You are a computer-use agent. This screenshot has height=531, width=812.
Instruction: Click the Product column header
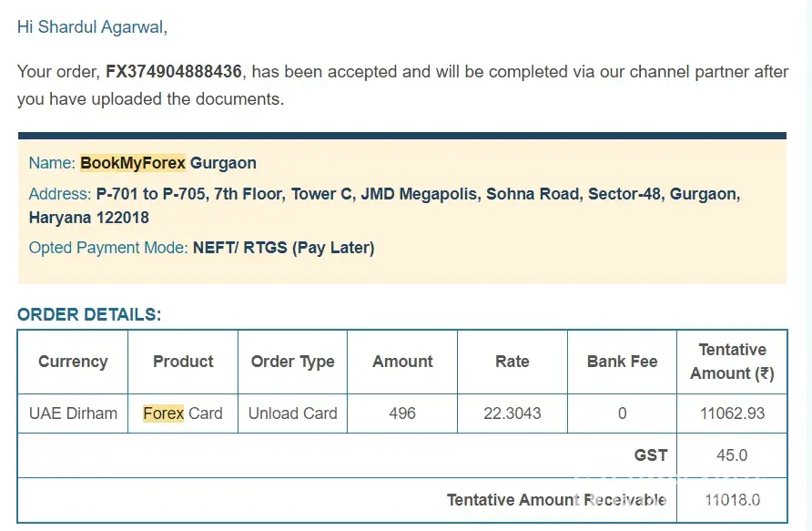(x=183, y=362)
